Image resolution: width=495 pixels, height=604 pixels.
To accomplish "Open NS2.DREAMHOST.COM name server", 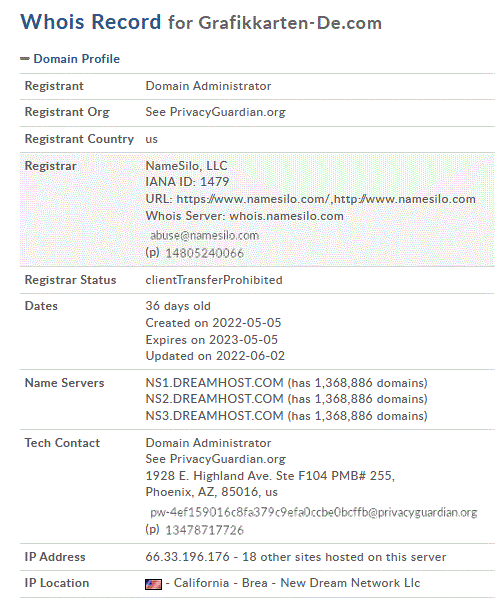I will click(x=215, y=399).
